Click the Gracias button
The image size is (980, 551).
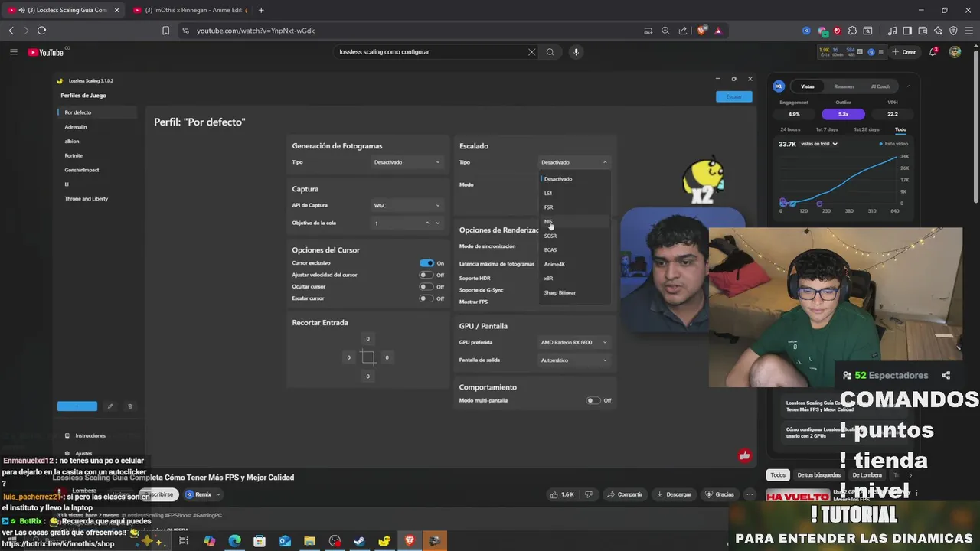(x=720, y=494)
